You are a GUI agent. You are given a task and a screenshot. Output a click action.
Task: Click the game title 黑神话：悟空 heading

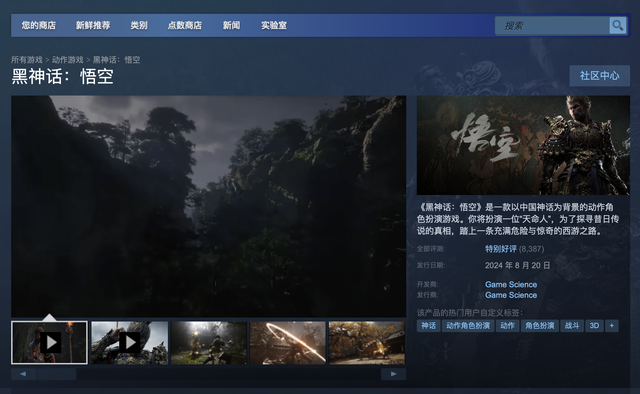pyautogui.click(x=62, y=76)
